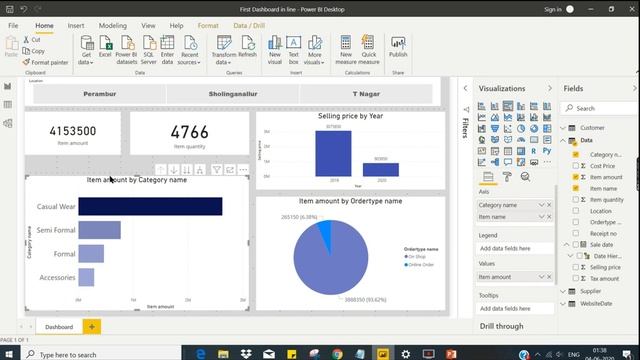Click the Filter icon on bar chart header
640x360 pixels.
coord(217,170)
